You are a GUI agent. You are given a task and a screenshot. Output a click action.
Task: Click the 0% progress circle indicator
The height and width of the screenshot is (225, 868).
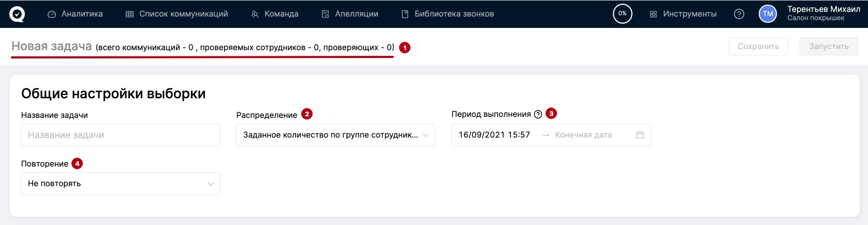point(622,14)
